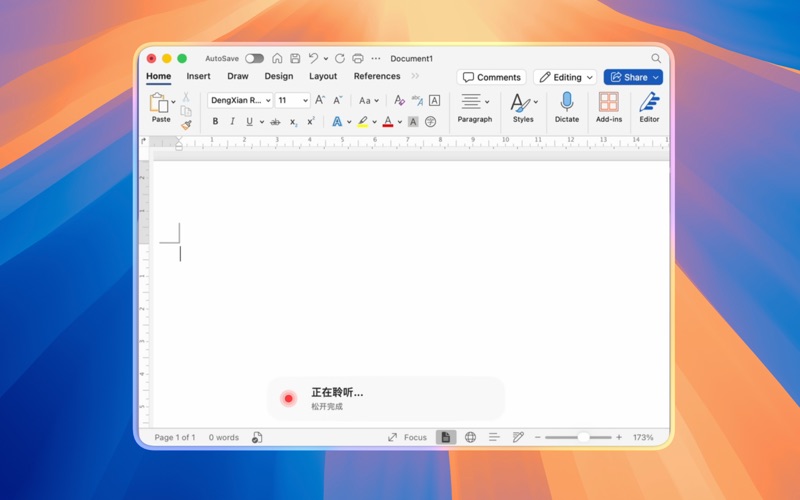Open the Layout tab
Image resolution: width=800 pixels, height=500 pixels.
point(323,76)
